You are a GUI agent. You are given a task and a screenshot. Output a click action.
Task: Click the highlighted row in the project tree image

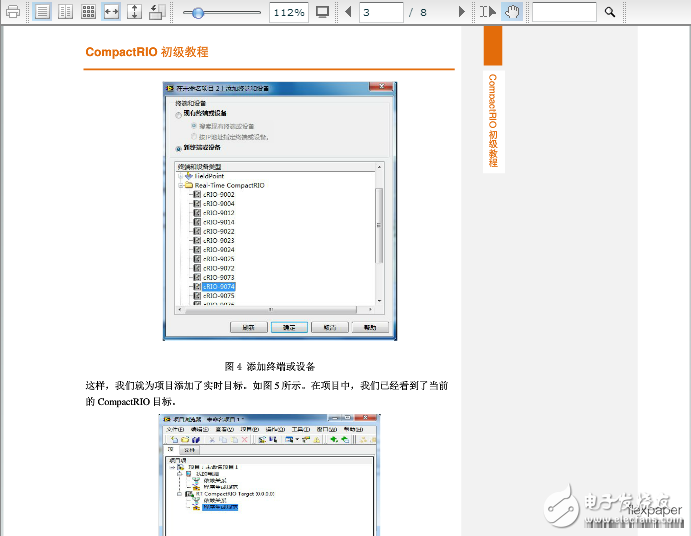220,508
